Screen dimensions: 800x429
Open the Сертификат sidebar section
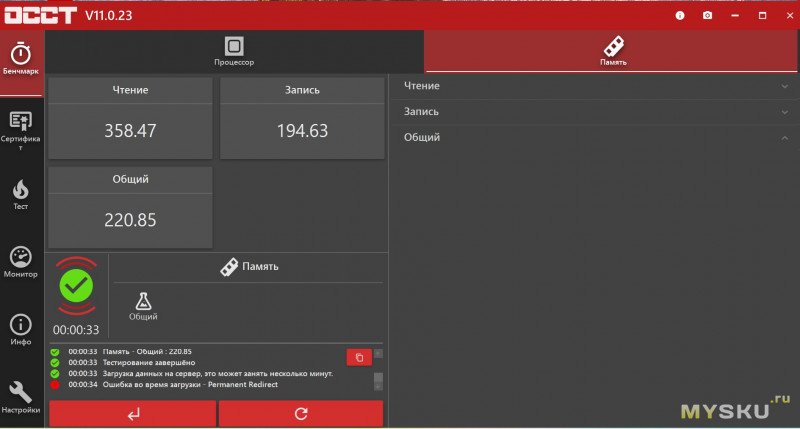[x=21, y=128]
